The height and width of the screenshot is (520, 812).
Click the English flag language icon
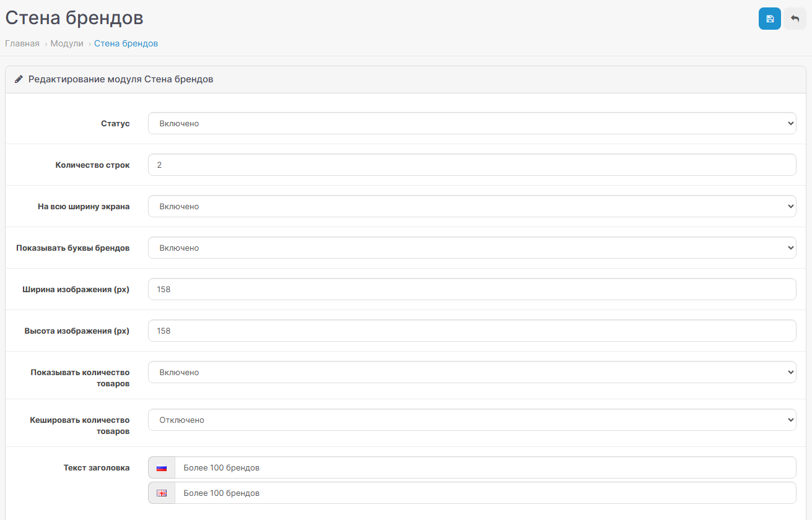pyautogui.click(x=162, y=493)
